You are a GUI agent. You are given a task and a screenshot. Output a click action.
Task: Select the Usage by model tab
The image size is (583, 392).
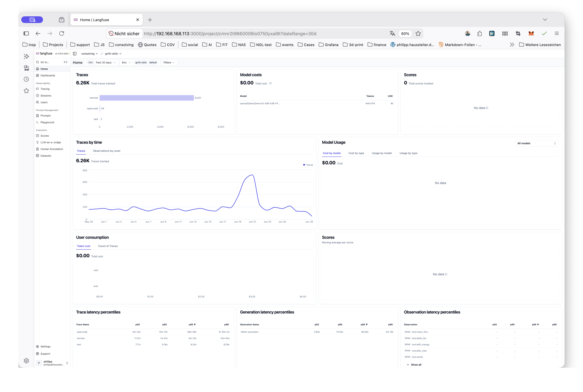point(382,153)
